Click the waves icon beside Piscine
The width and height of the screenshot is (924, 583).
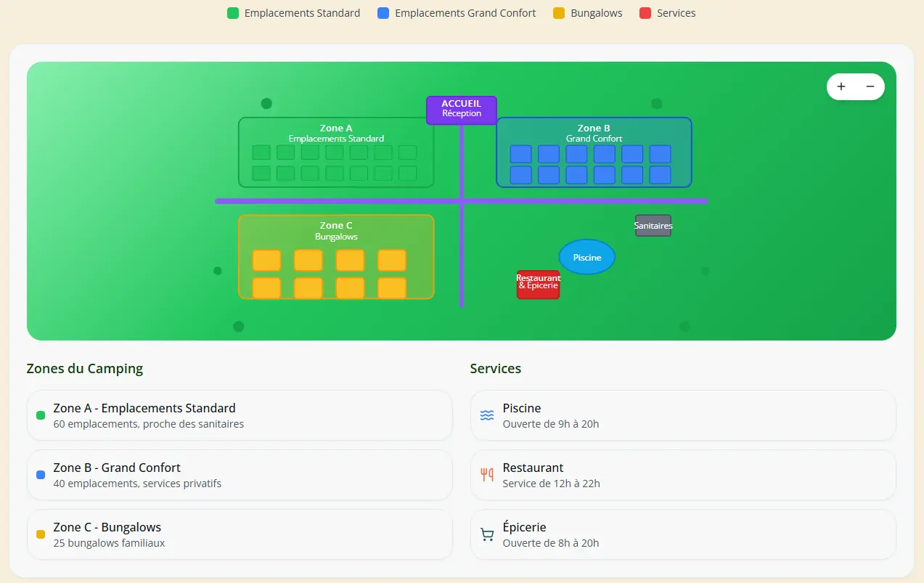pos(487,415)
